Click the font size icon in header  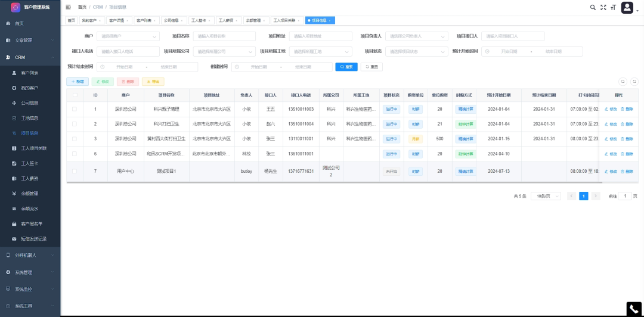pyautogui.click(x=612, y=7)
